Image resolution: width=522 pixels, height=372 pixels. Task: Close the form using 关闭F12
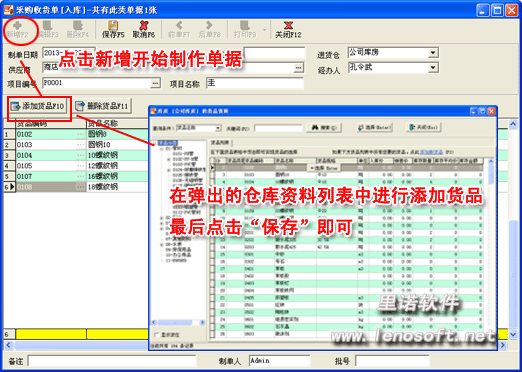coord(288,29)
